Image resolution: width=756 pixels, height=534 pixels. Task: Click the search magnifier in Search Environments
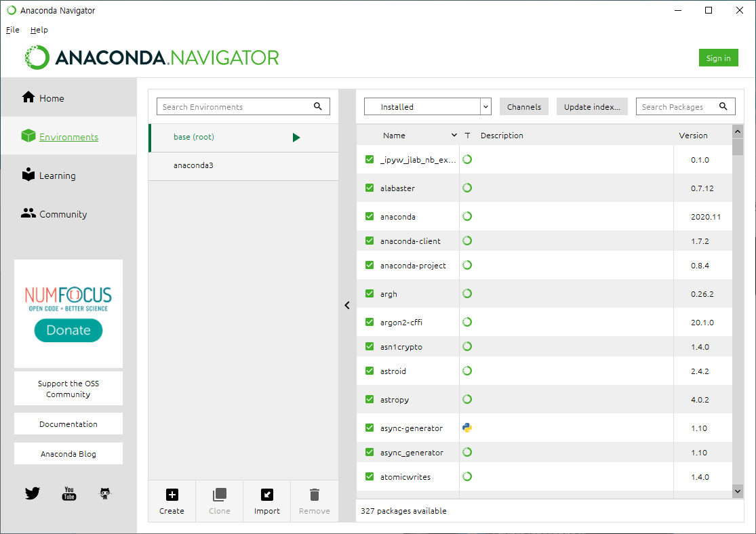point(318,106)
